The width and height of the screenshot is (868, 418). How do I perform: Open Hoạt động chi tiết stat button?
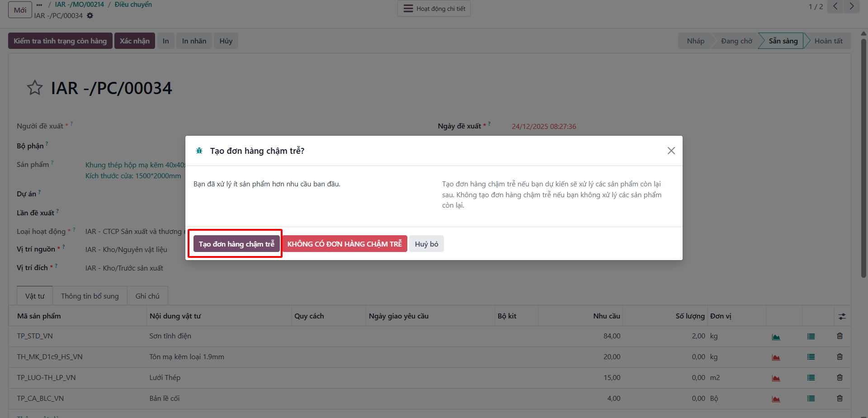click(x=434, y=9)
